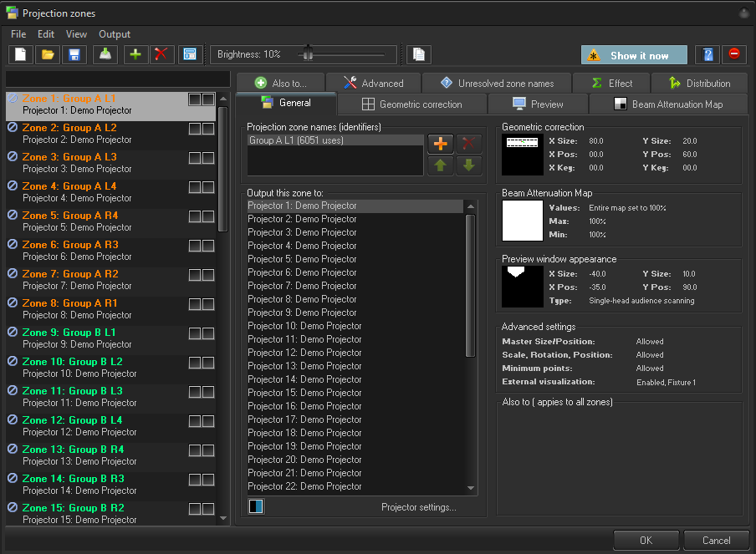
Task: Select Projector 10: Demo Projector in output list
Action: [304, 326]
